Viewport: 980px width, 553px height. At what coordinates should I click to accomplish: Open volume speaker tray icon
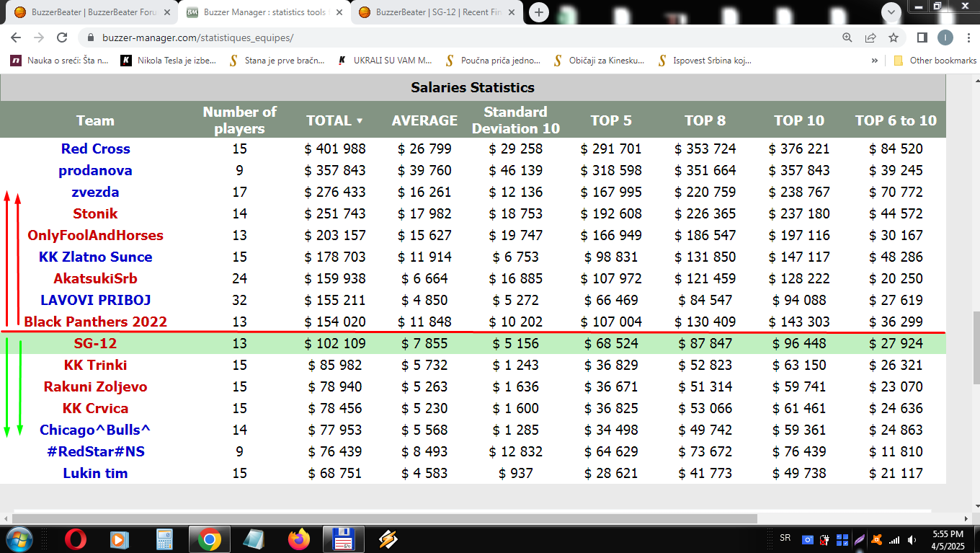click(x=912, y=539)
